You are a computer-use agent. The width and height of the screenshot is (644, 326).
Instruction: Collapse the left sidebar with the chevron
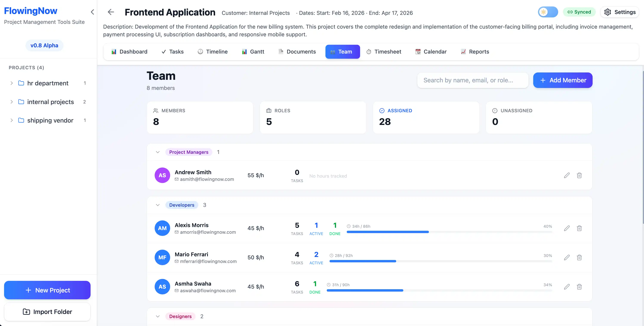tap(92, 12)
